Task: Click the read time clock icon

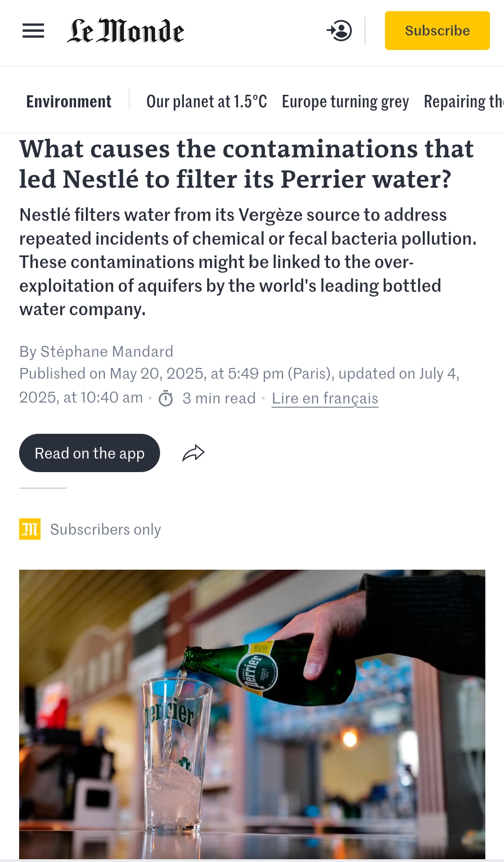Action: click(x=166, y=399)
